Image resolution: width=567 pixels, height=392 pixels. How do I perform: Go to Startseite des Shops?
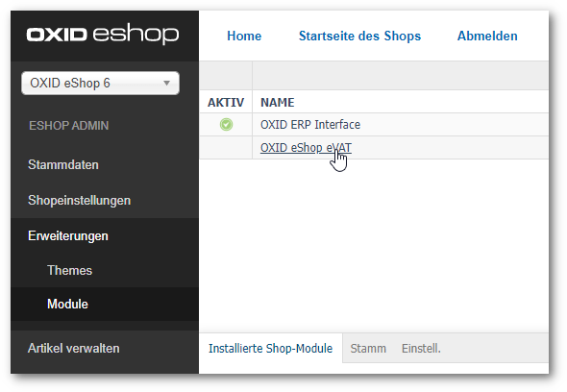pyautogui.click(x=359, y=36)
